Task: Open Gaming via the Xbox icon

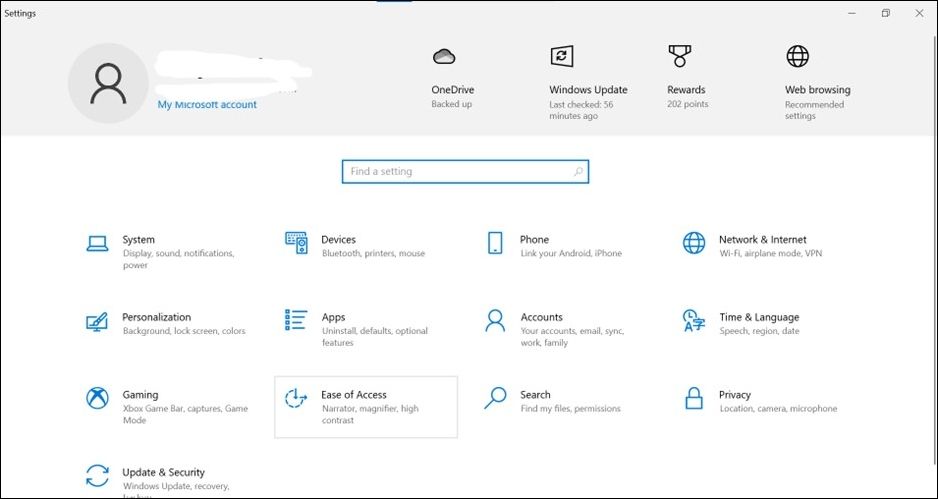Action: (x=97, y=398)
